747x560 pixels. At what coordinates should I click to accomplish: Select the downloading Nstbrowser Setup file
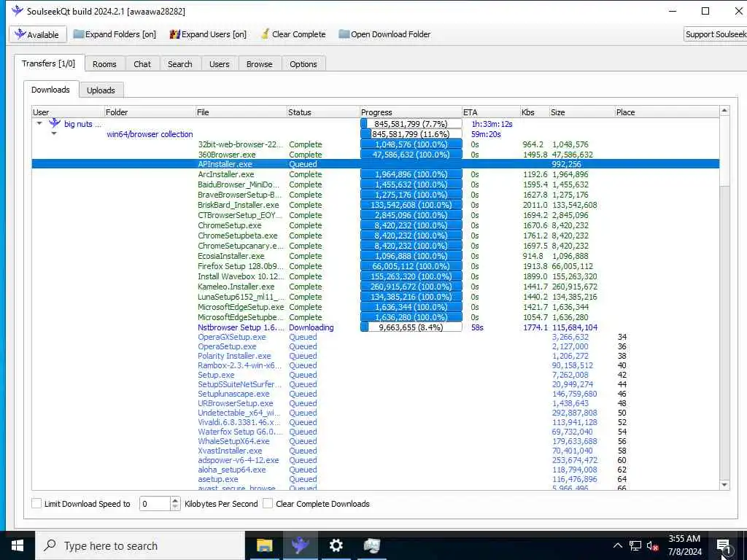tap(376, 327)
